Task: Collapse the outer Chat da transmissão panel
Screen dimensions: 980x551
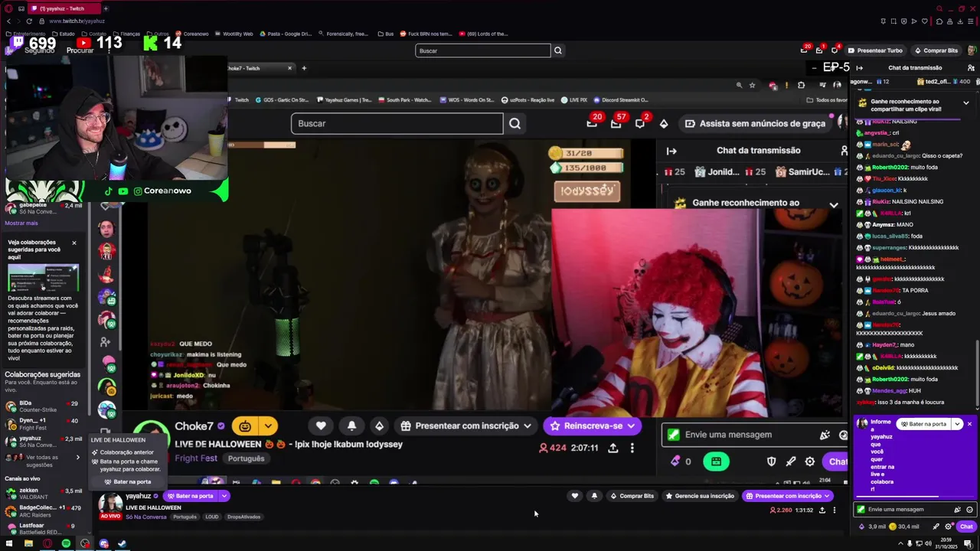Action: coord(859,67)
